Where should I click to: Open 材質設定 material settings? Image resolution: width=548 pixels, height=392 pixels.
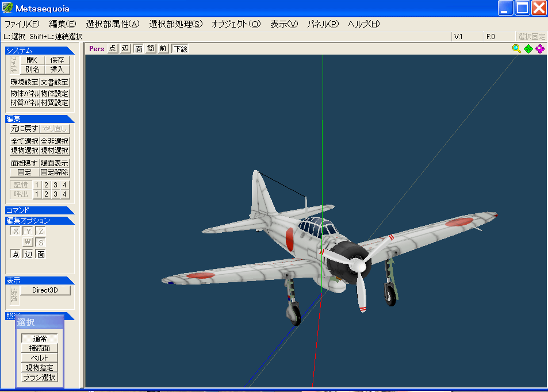point(55,103)
